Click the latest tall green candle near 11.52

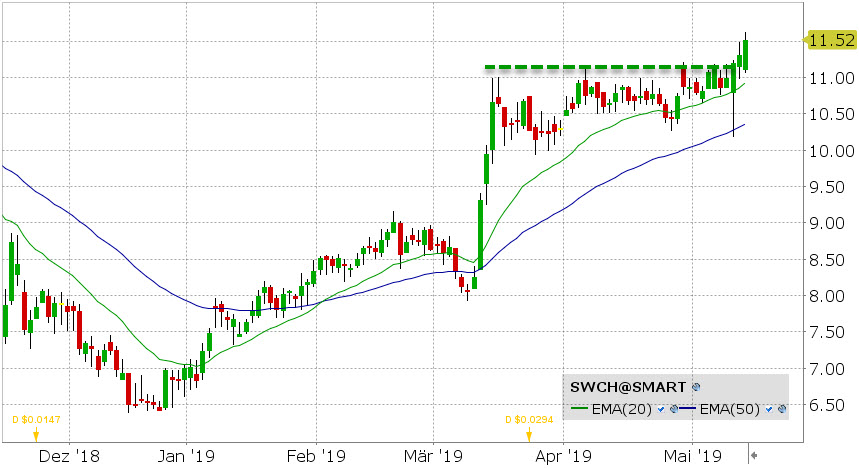746,55
